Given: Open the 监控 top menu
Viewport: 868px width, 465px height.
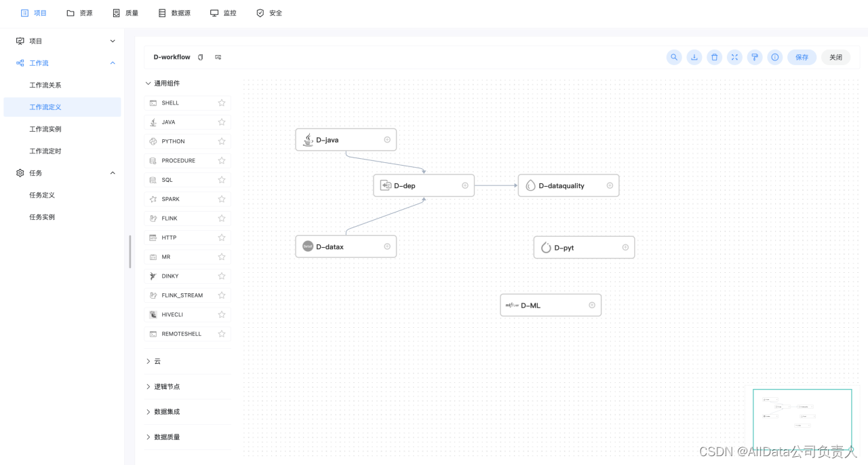Looking at the screenshot, I should pos(223,13).
